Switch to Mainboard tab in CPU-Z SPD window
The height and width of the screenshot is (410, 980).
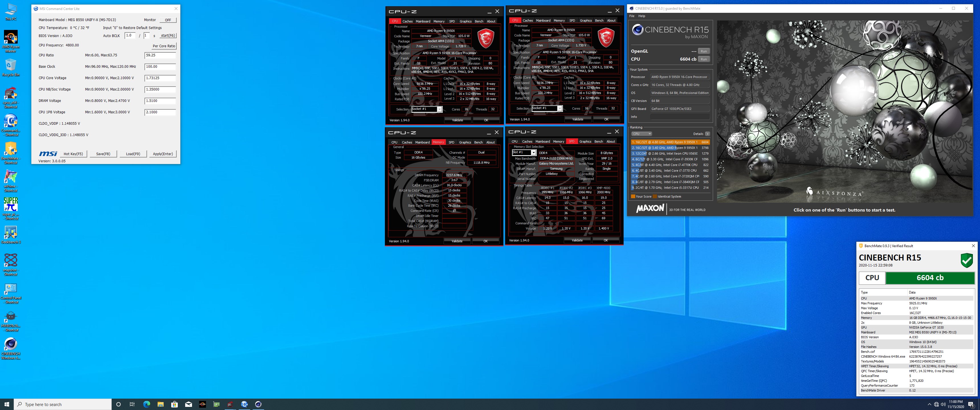(x=542, y=142)
